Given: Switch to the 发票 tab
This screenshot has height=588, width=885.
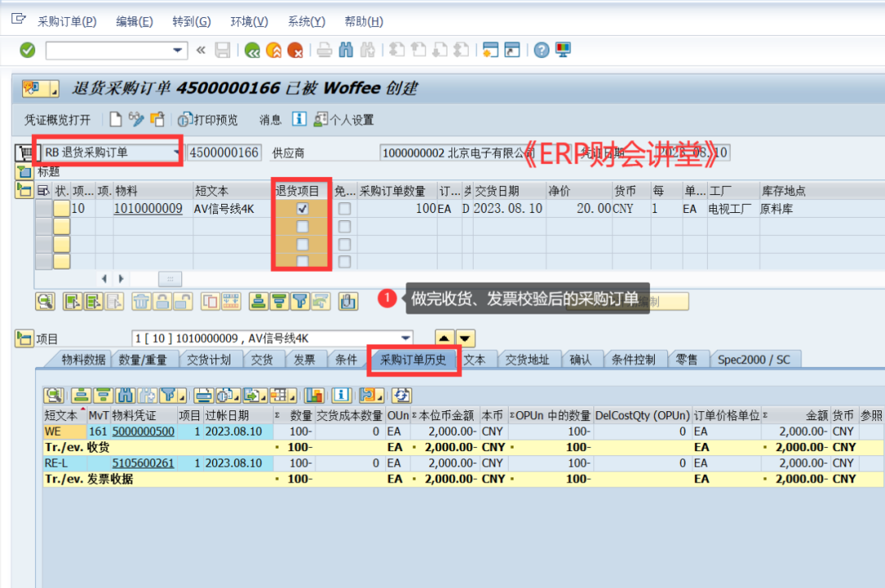Looking at the screenshot, I should (x=304, y=360).
